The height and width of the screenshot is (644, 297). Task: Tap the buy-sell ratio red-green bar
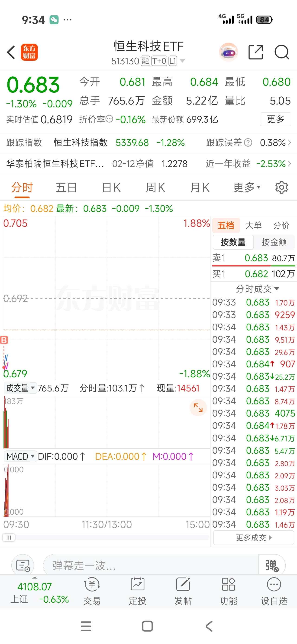click(254, 266)
